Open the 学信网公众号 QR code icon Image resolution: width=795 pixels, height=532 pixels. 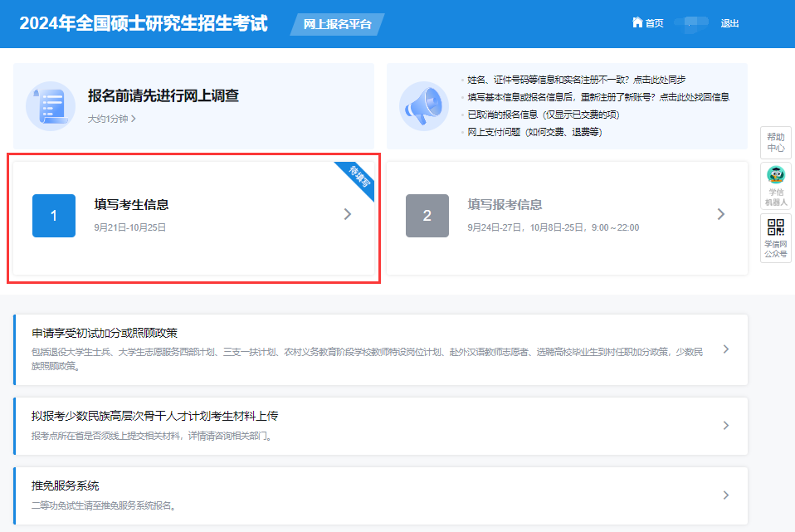(x=776, y=227)
